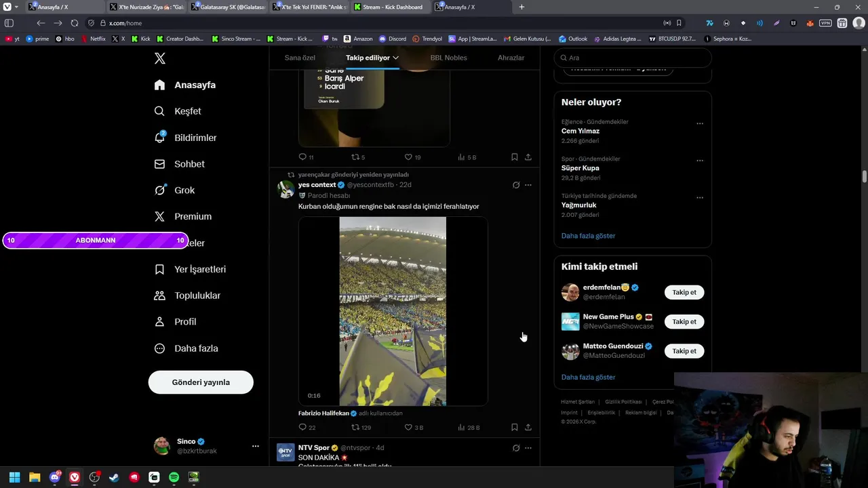Open Trendyol bookmark in bookmarks bar
Viewport: 868px width, 488px height.
(427, 39)
